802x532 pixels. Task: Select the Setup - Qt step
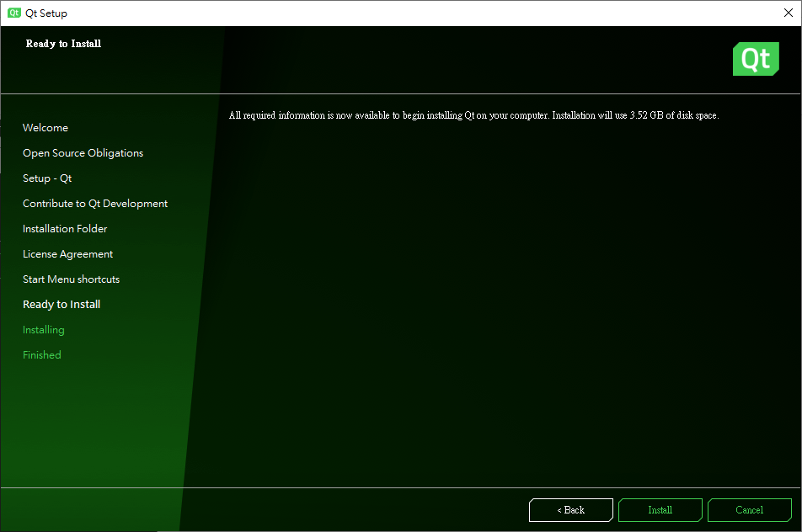tap(47, 178)
